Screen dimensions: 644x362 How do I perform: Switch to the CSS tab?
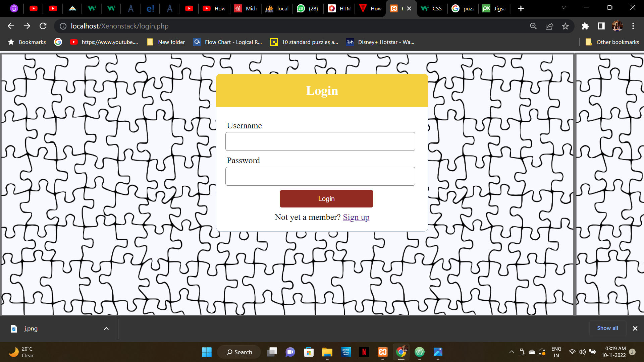432,8
